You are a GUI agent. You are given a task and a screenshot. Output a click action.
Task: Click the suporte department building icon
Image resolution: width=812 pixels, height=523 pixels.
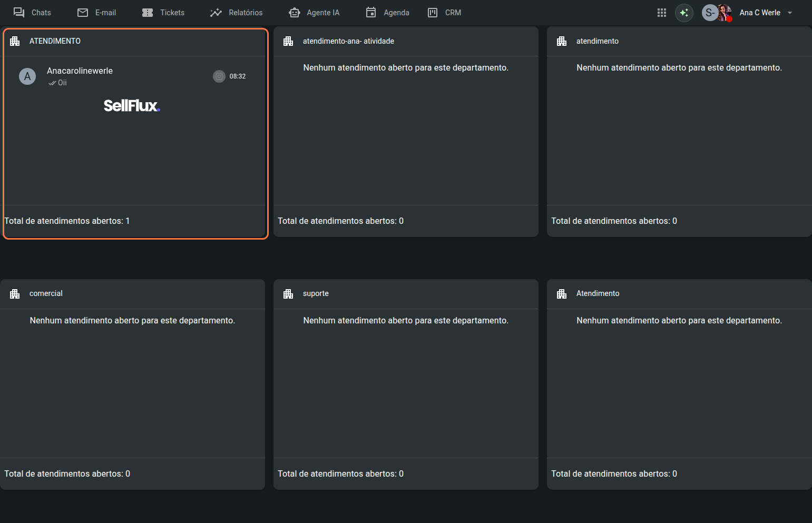pyautogui.click(x=288, y=294)
